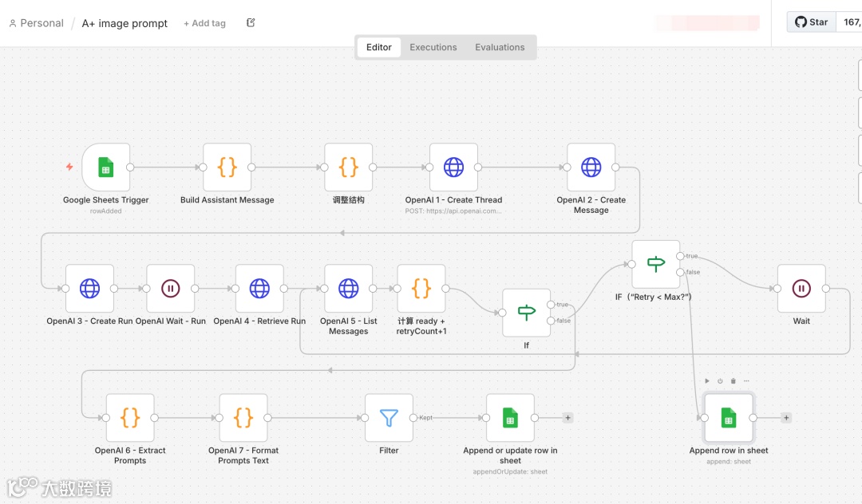This screenshot has height=504, width=862.
Task: Open the Build Assistant Message code node
Action: 227,167
